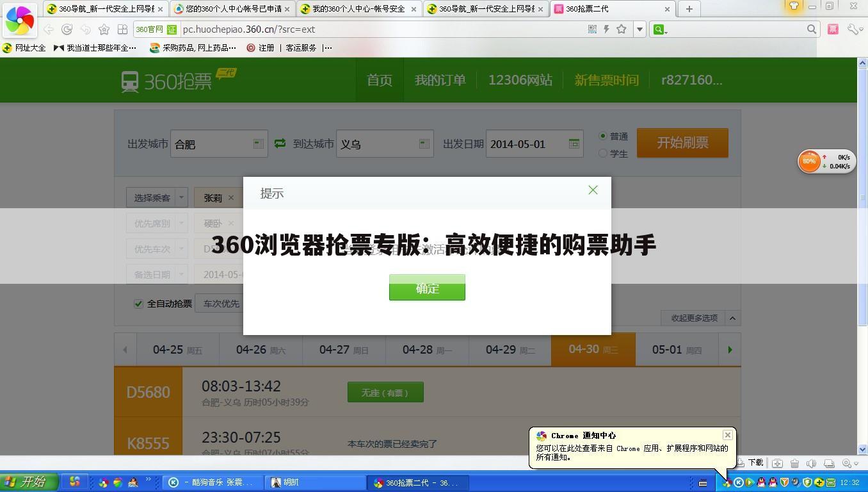868x492 pixels.
Task: Click the QR code icon in address bar
Action: coord(592,29)
